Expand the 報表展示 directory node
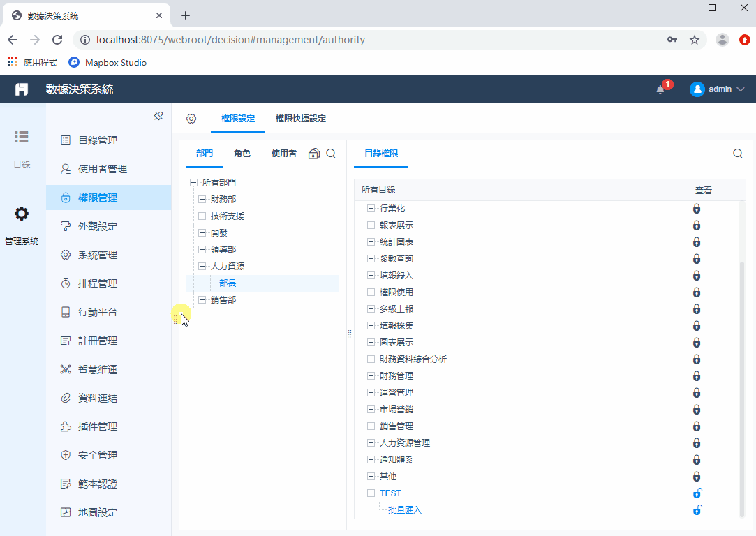The height and width of the screenshot is (536, 756). point(371,225)
